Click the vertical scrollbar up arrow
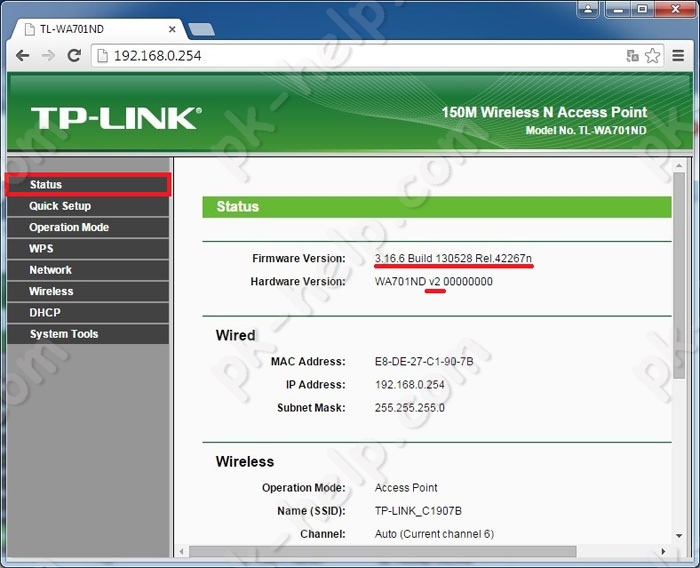The image size is (700, 568). [679, 165]
